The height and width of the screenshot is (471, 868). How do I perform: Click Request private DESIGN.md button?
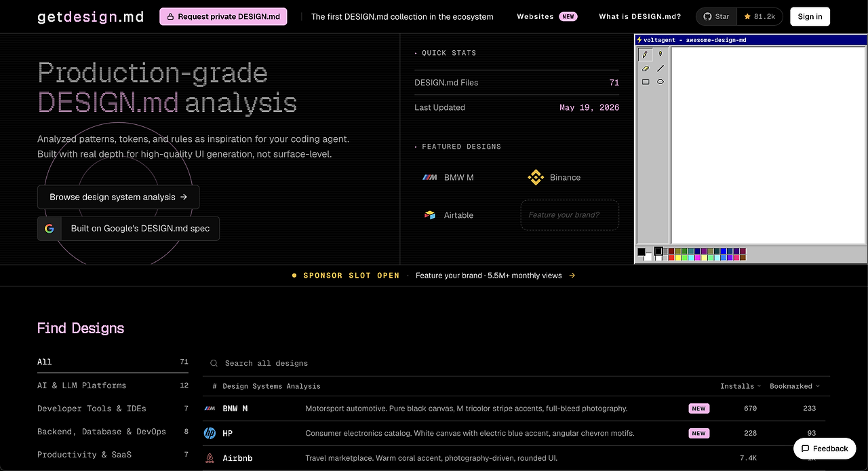[x=223, y=17]
